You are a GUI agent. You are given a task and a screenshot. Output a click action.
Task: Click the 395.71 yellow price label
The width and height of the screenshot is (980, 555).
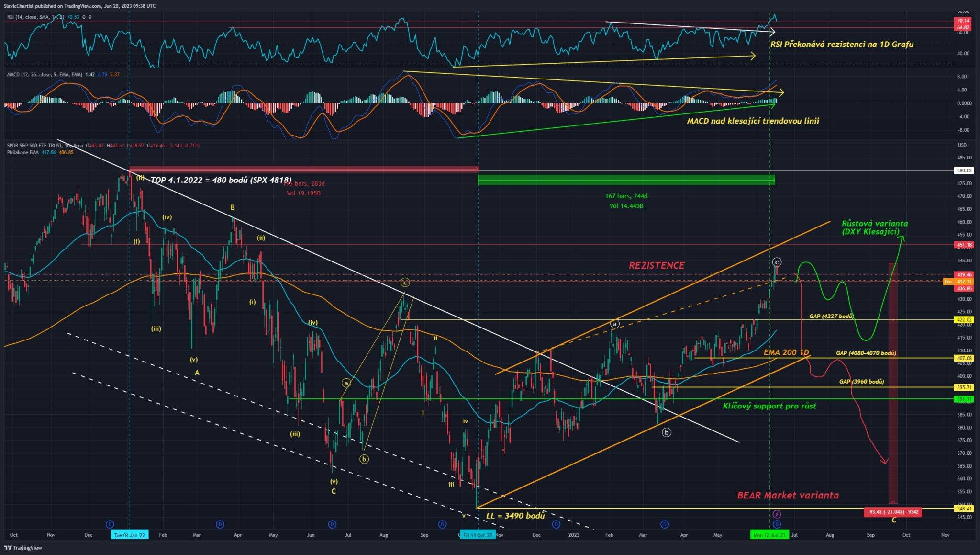coord(964,387)
